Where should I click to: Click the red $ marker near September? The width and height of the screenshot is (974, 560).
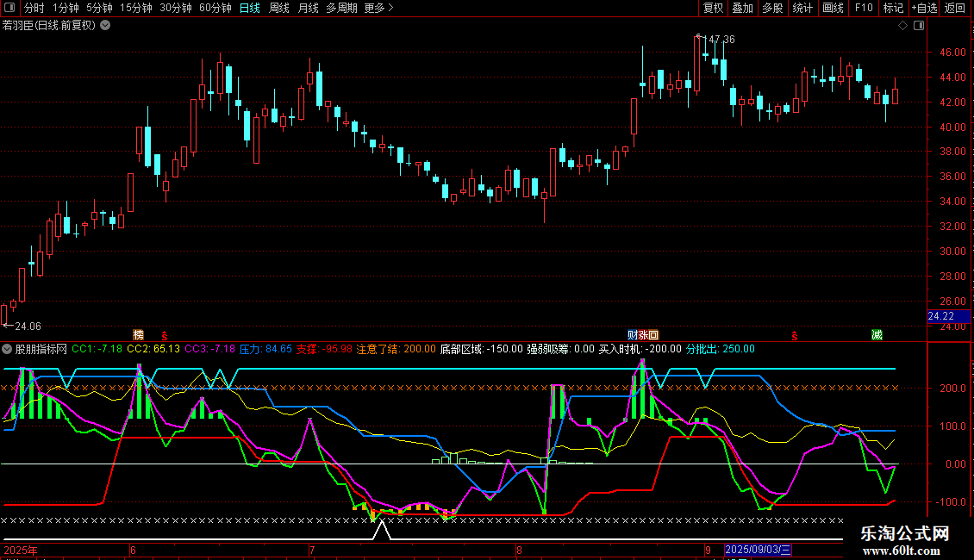[x=795, y=336]
